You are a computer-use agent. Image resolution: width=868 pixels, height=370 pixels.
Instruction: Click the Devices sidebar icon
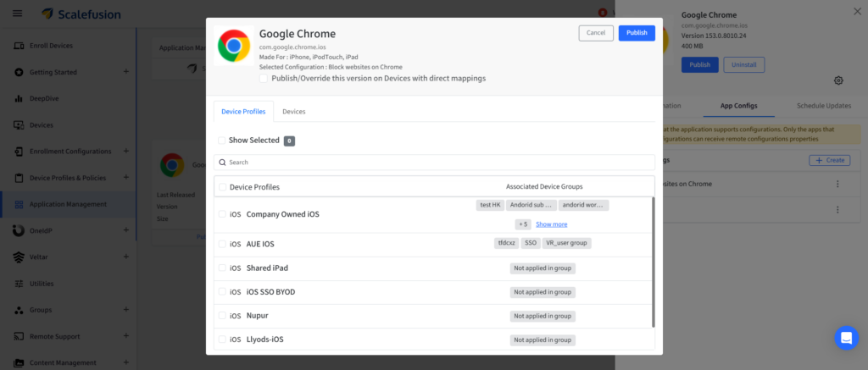19,125
